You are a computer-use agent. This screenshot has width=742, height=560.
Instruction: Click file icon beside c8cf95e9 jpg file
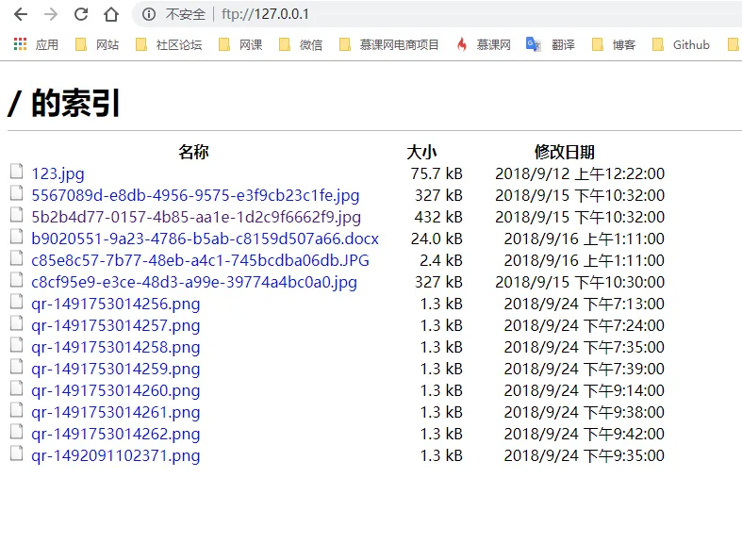tap(17, 280)
